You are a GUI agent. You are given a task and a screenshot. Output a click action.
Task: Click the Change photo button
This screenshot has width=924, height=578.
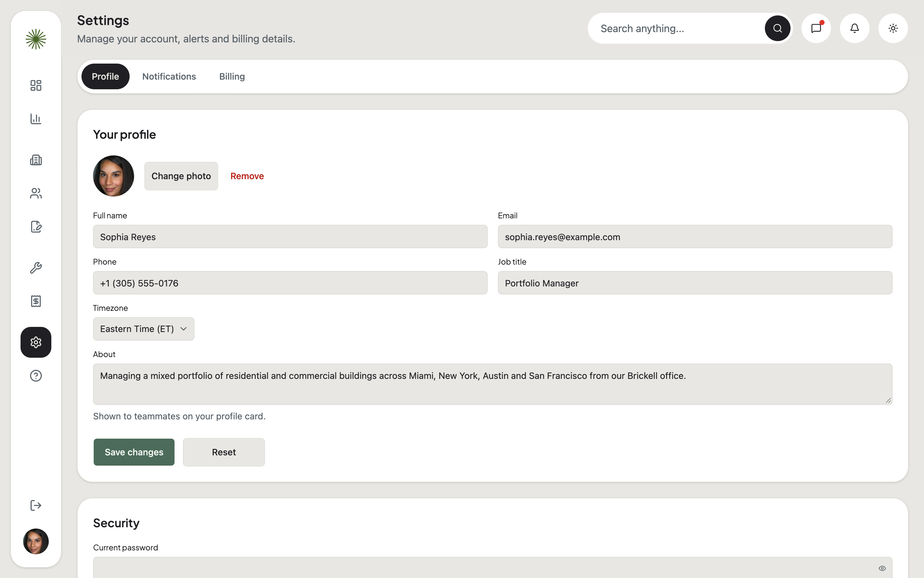tap(181, 176)
